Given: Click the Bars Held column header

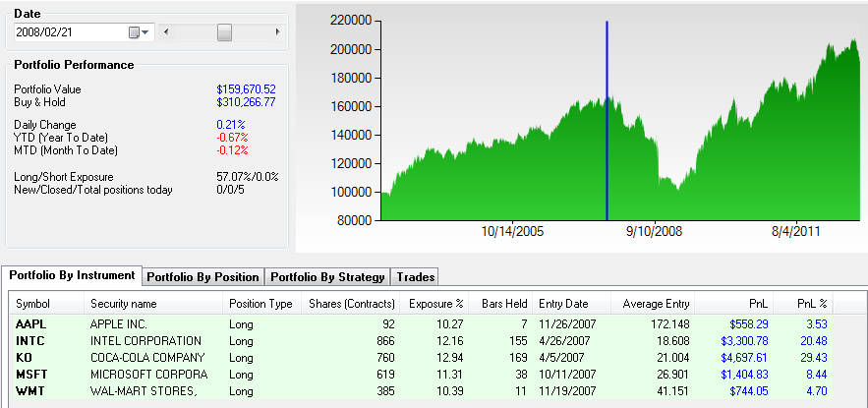Looking at the screenshot, I should [500, 304].
